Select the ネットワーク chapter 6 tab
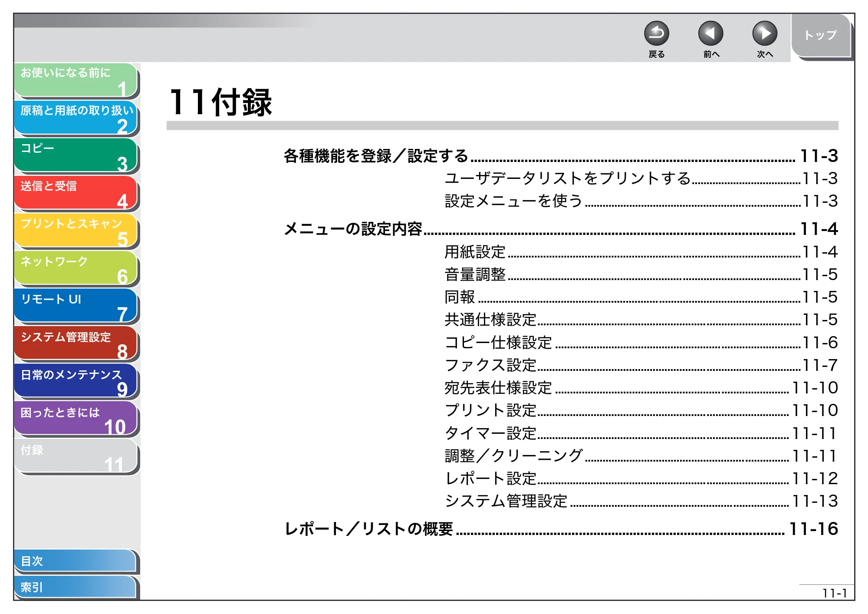 76,268
